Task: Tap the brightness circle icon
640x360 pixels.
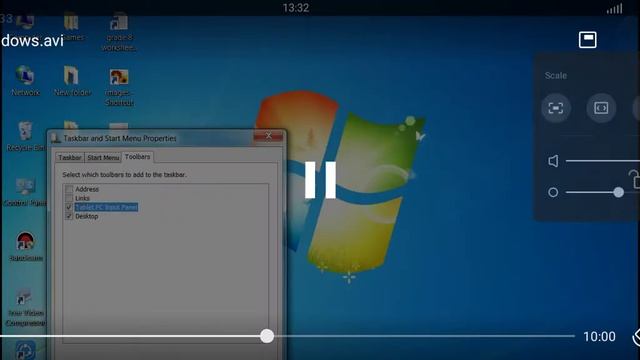Action: click(553, 192)
